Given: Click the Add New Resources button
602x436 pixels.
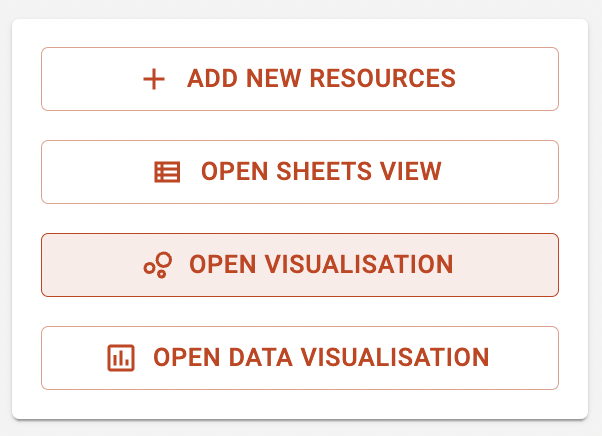Looking at the screenshot, I should coord(300,79).
